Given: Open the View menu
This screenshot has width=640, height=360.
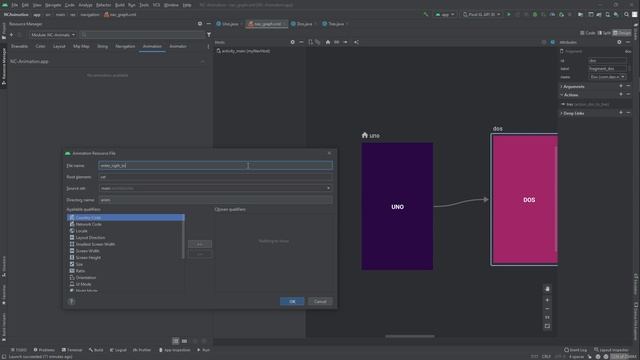Looking at the screenshot, I should [37, 5].
